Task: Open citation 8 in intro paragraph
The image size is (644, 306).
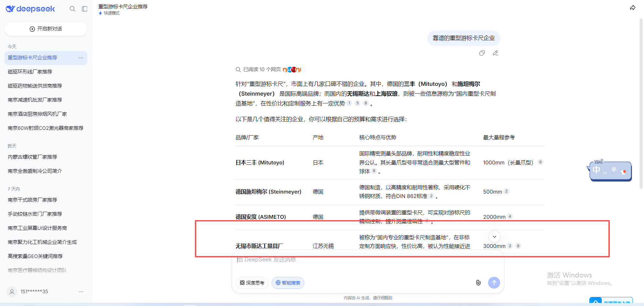Action: click(366, 103)
